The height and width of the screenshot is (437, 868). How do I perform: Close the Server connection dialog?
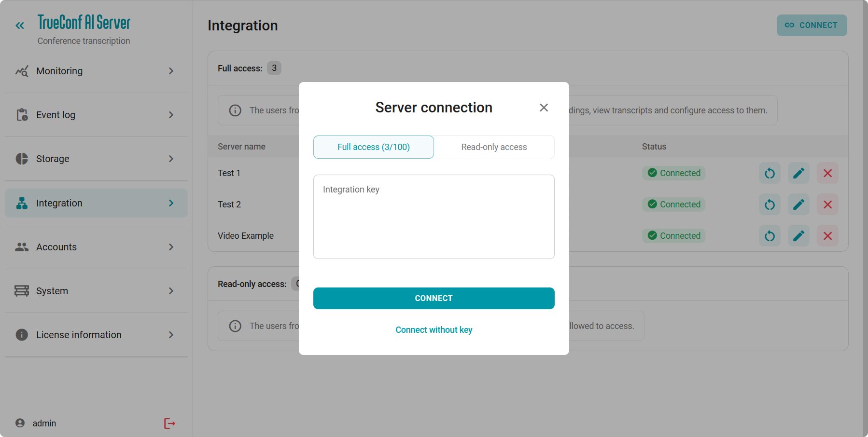point(544,108)
